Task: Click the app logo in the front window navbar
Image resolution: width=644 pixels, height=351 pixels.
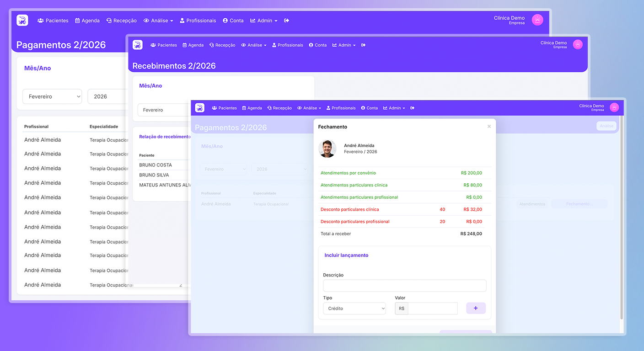Action: 200,108
